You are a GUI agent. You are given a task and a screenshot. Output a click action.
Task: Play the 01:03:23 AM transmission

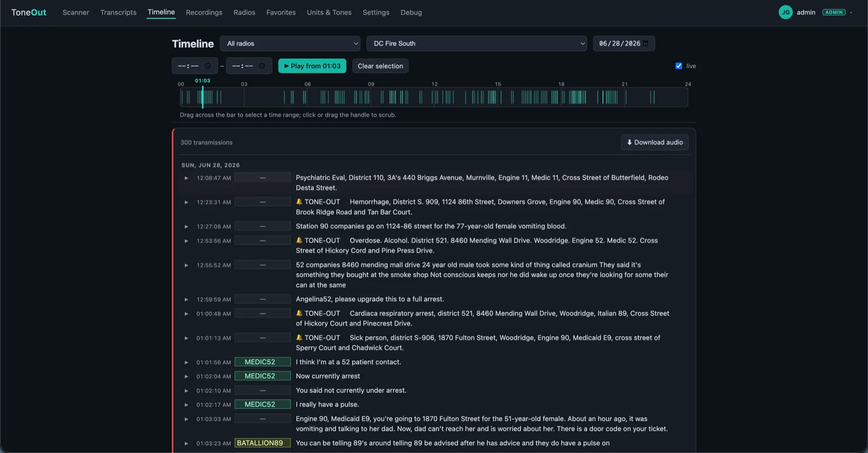[186, 444]
